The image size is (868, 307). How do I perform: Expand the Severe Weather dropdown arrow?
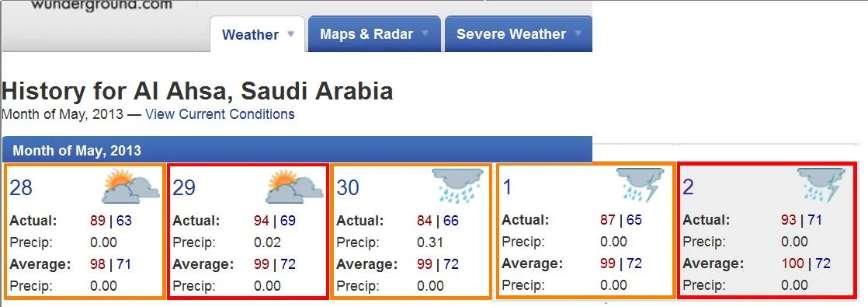pyautogui.click(x=578, y=33)
